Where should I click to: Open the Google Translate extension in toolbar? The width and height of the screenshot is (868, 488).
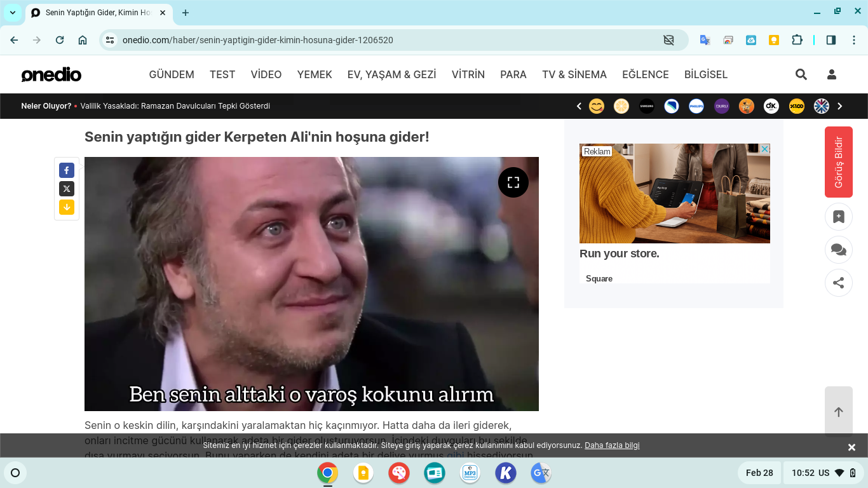click(705, 40)
